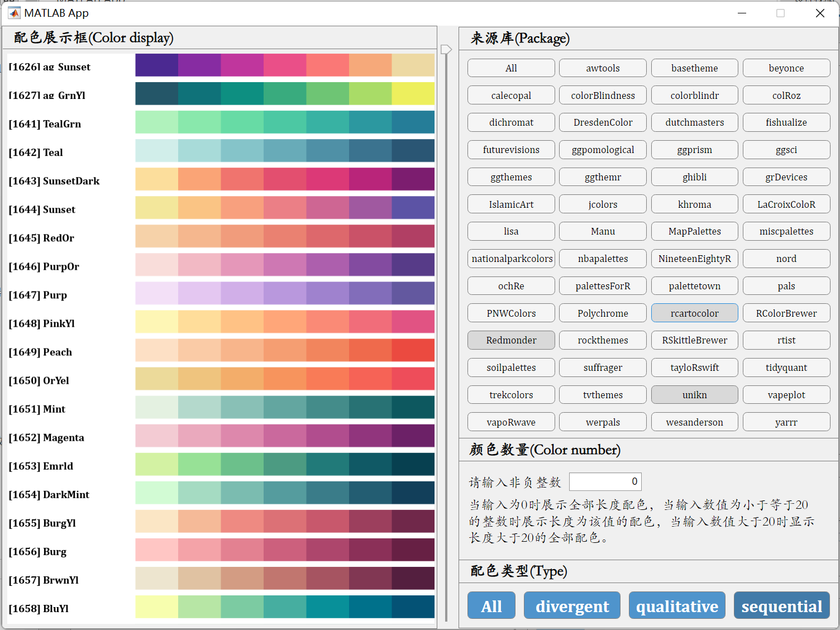This screenshot has height=630, width=840.
Task: Filter by qualitative palette type
Action: pyautogui.click(x=677, y=605)
